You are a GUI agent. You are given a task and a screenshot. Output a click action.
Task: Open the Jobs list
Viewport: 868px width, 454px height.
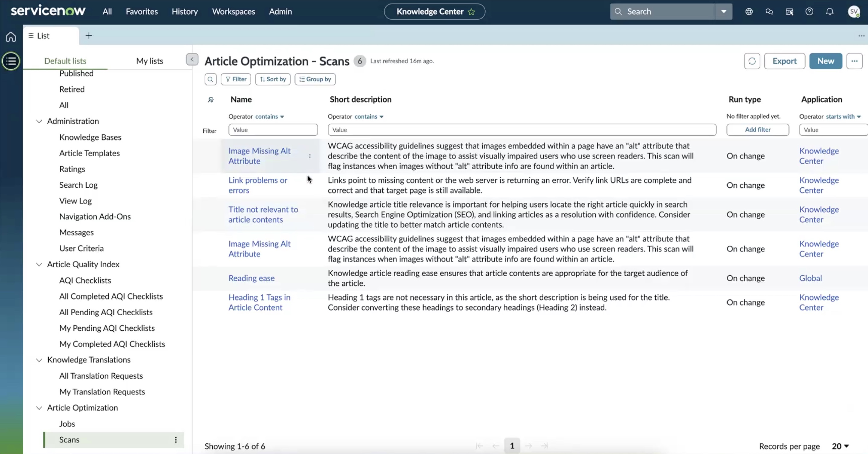pyautogui.click(x=67, y=424)
